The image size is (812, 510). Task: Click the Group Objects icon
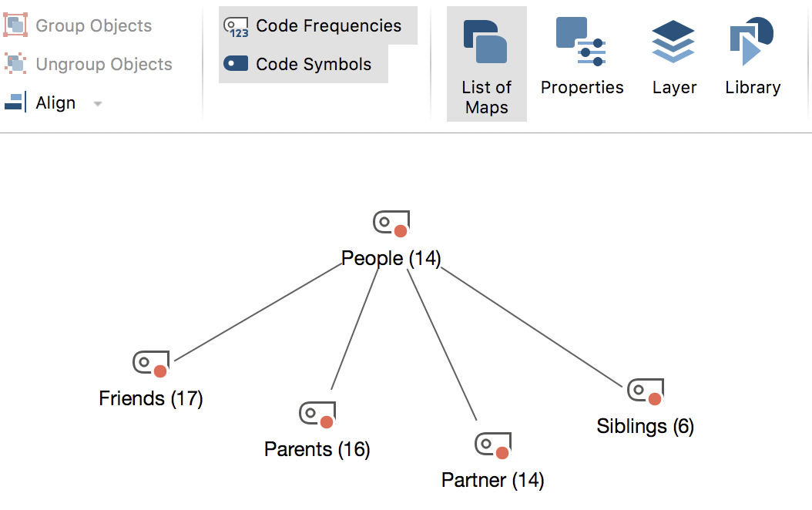tap(16, 24)
